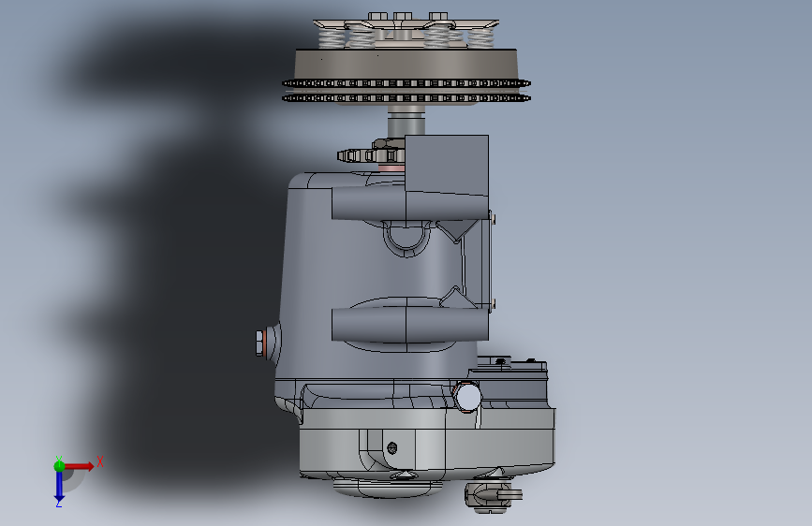Select the rectangular block at the top right of the case

447,166
